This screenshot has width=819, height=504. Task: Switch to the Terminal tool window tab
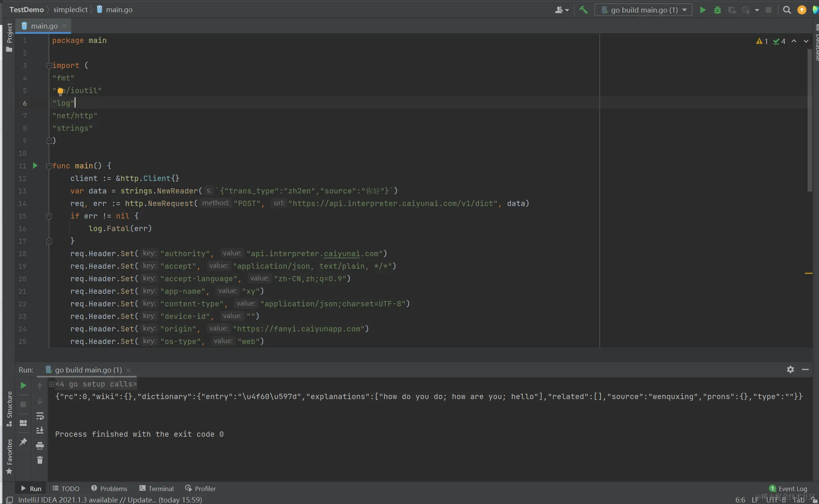click(156, 488)
